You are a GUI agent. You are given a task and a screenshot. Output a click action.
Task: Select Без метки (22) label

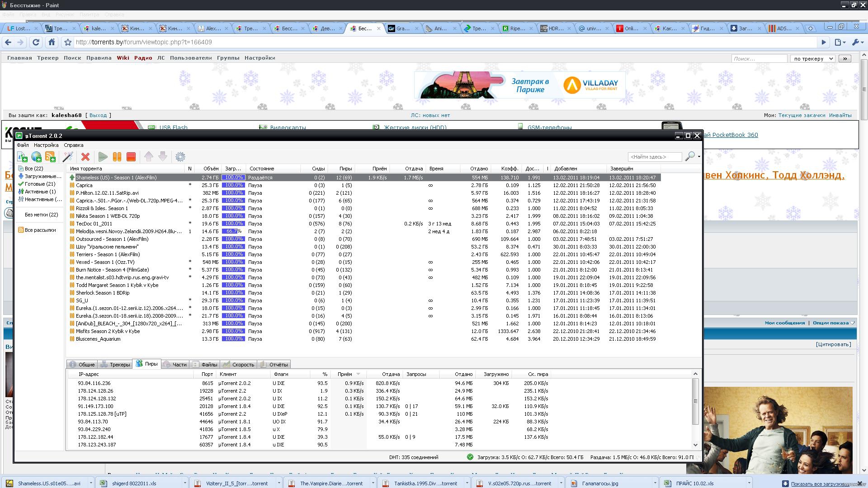[x=41, y=215]
